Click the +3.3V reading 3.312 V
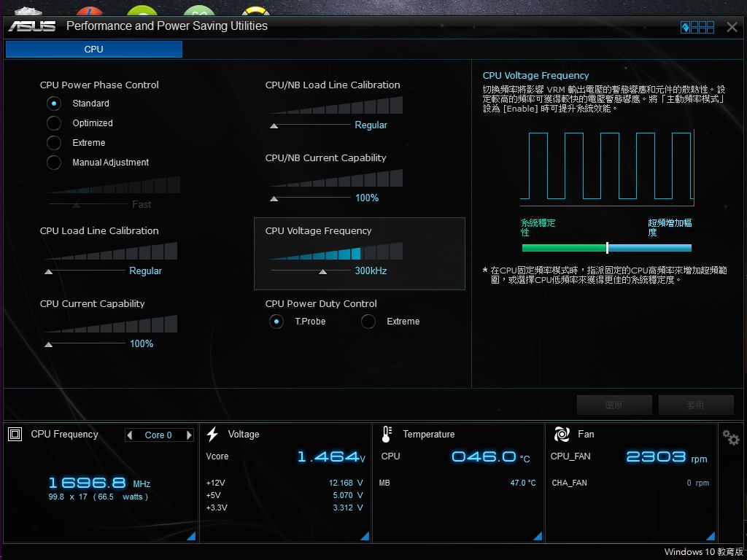Screen dimensions: 747x560 point(348,507)
